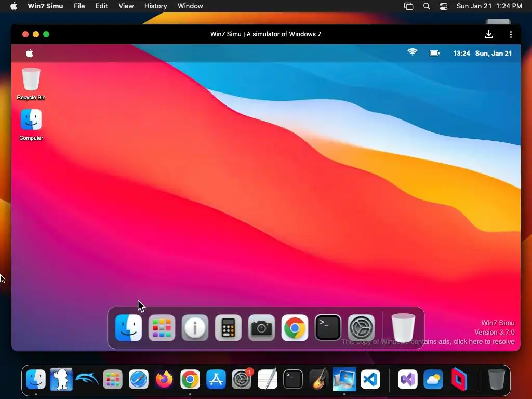Viewport: 532px width, 399px height.
Task: Launch Safari from the macOS dock
Action: (138, 379)
